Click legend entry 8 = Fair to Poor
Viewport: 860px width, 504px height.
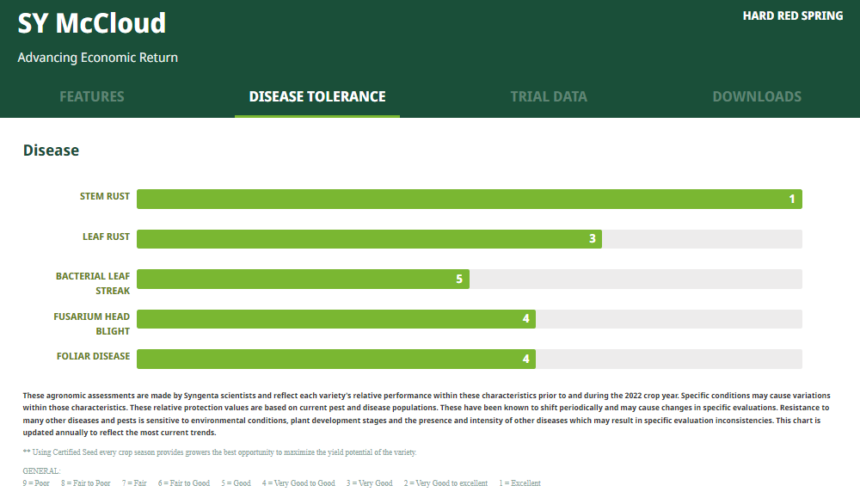click(x=85, y=483)
